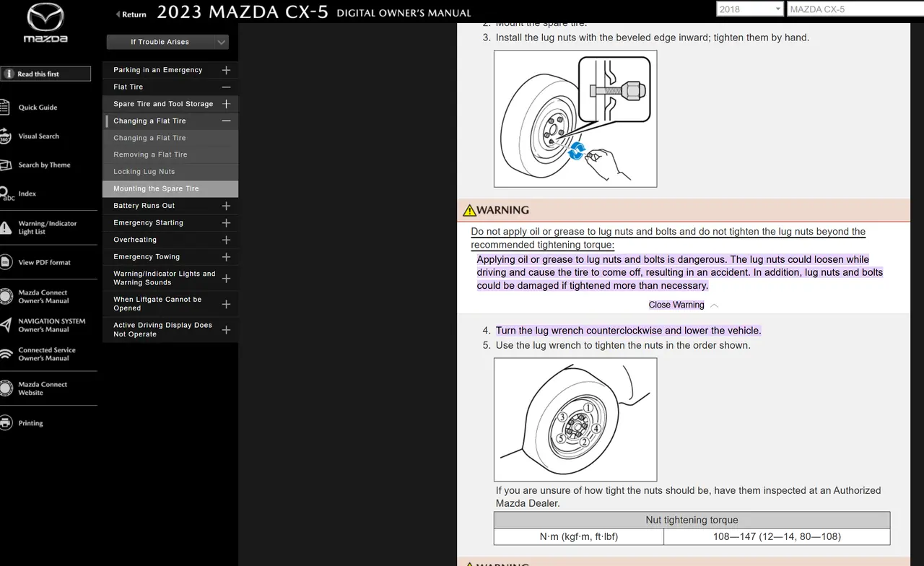Expand the Emergency Towing plus toggle
This screenshot has height=566, width=924.
pos(226,257)
